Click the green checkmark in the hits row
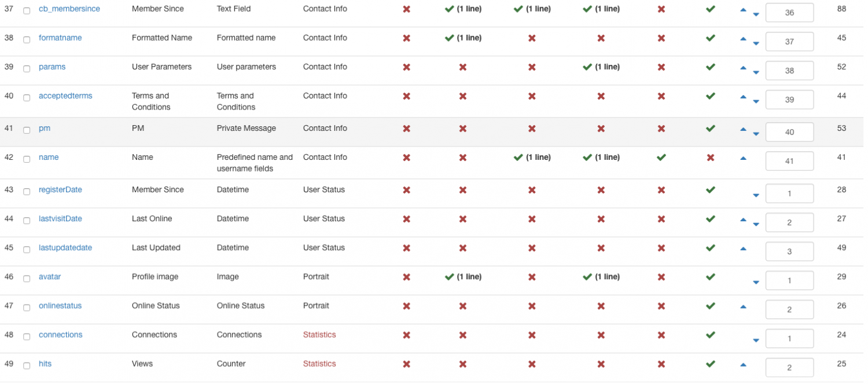This screenshot has width=868, height=384. click(x=711, y=364)
